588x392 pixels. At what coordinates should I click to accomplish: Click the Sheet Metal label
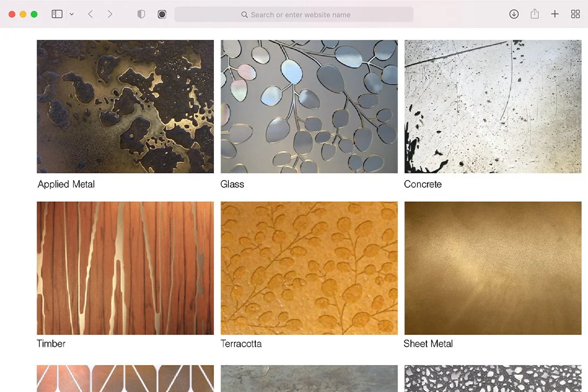click(428, 344)
